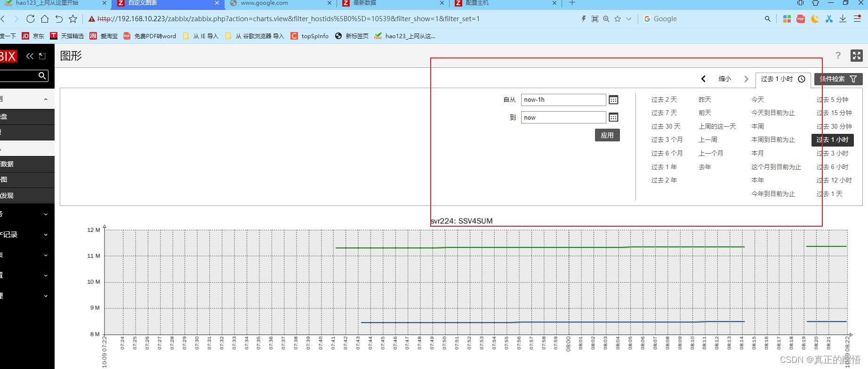Expand the last sidebar section chevron

coord(46,296)
